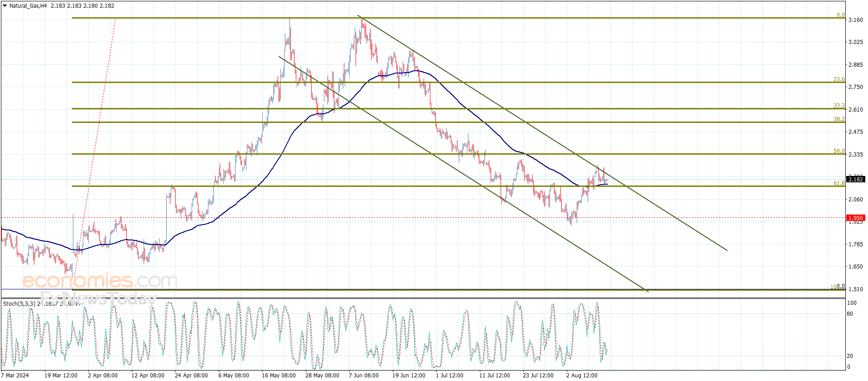Click the 2.060 price axis label
This screenshot has height=381, width=868.
tap(855, 200)
